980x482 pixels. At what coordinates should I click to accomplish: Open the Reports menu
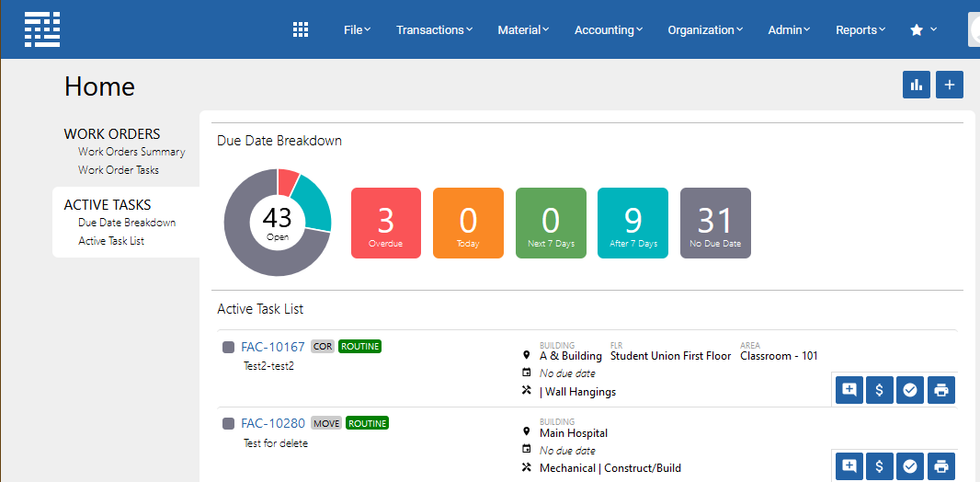click(860, 29)
